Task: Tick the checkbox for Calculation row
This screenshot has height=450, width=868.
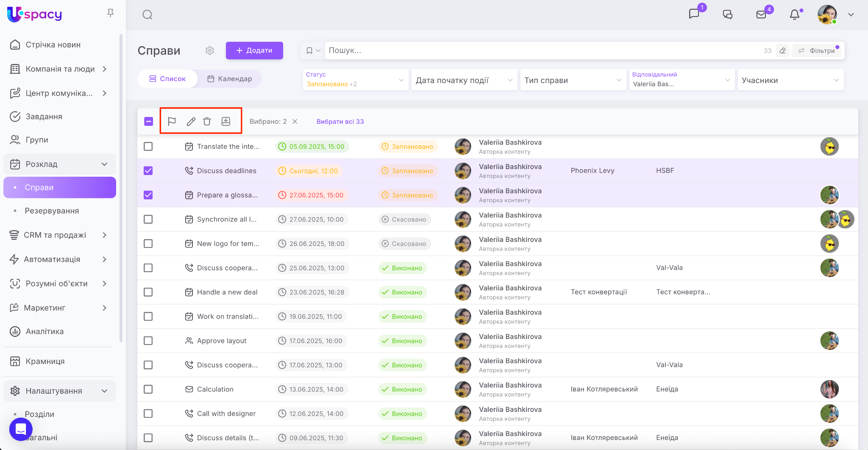Action: click(x=148, y=389)
